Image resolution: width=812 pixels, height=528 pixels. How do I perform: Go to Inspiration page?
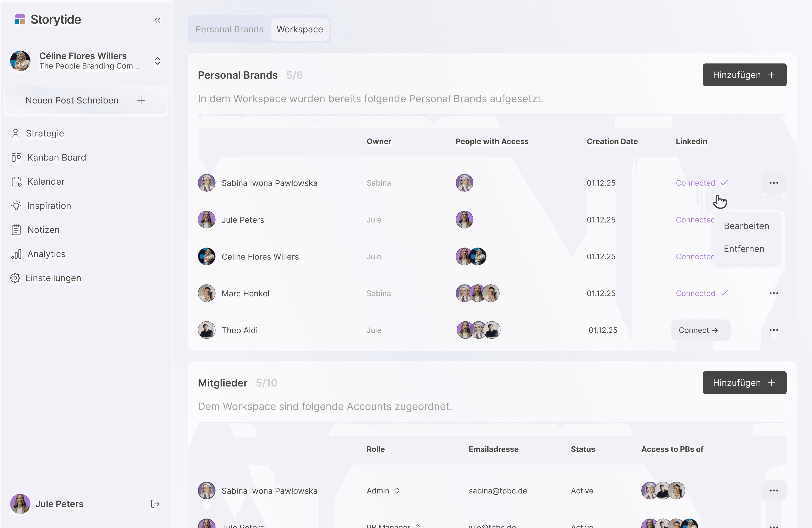[x=49, y=206]
